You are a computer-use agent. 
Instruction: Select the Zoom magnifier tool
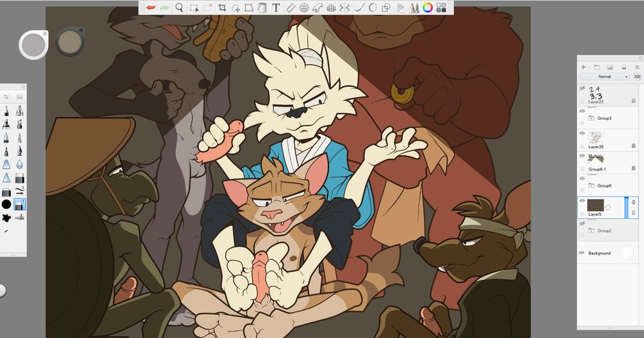point(179,7)
